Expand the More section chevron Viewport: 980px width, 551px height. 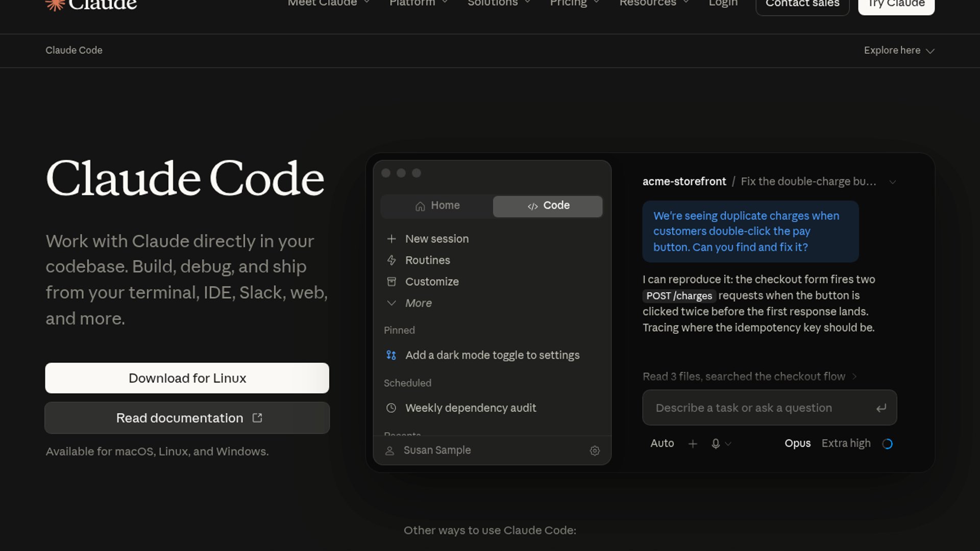click(391, 303)
